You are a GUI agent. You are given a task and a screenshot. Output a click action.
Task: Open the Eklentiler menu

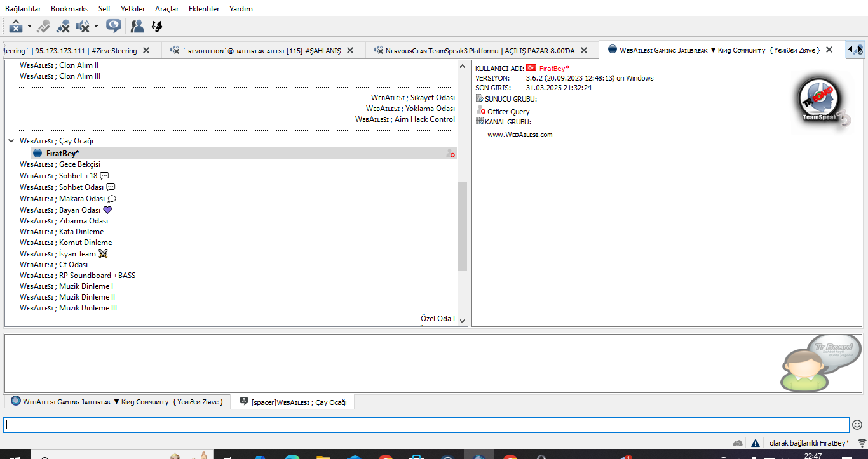tap(204, 9)
